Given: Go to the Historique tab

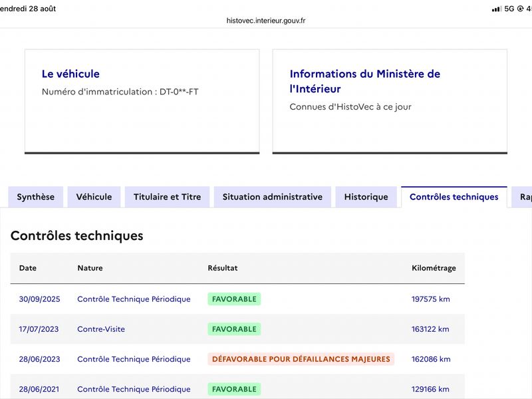Looking at the screenshot, I should [x=366, y=197].
